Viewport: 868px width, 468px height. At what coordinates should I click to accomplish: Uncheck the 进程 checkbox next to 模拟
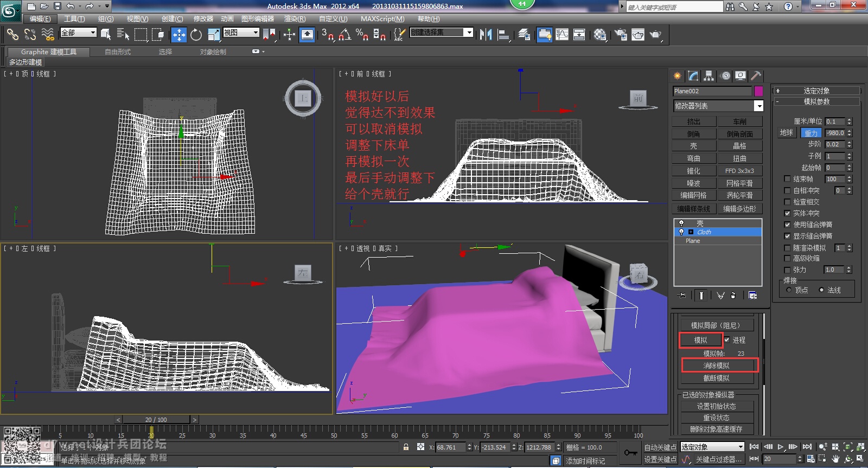click(x=727, y=340)
